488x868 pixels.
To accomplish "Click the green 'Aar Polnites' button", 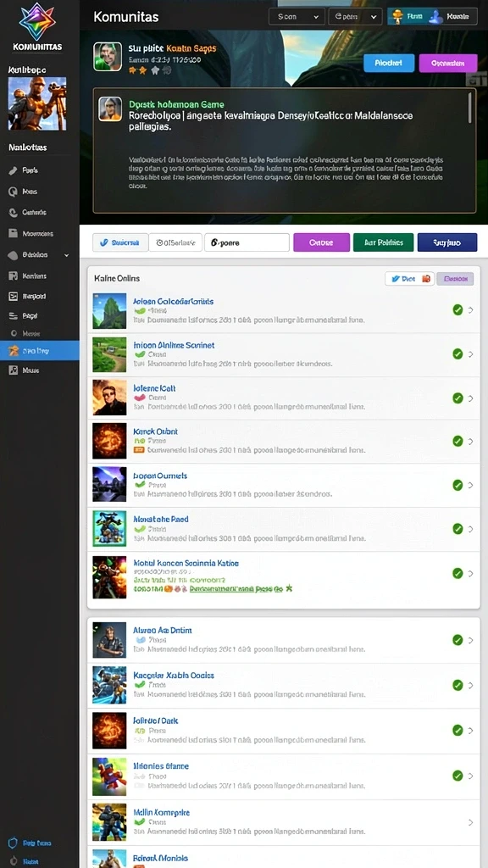I will 383,242.
